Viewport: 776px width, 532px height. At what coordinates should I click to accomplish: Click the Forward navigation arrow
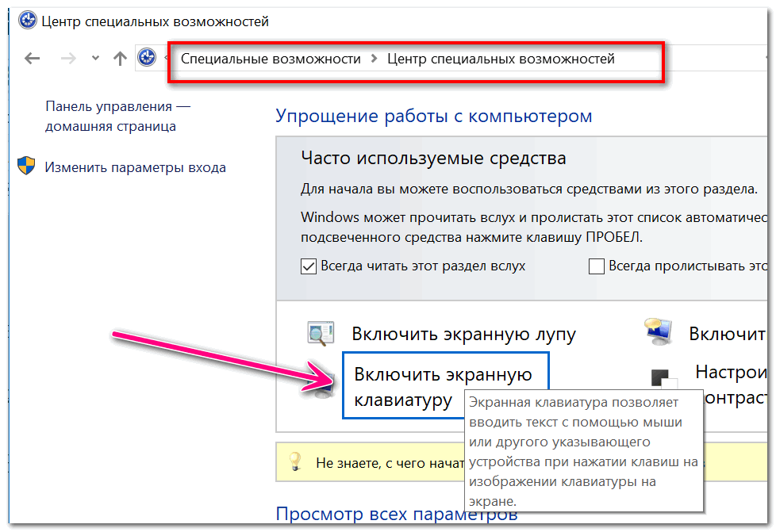tap(68, 59)
